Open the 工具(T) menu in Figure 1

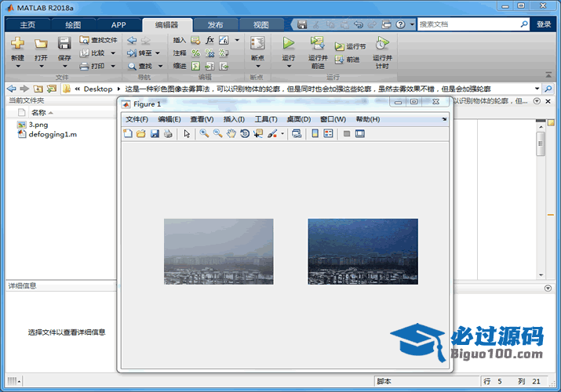tap(266, 119)
